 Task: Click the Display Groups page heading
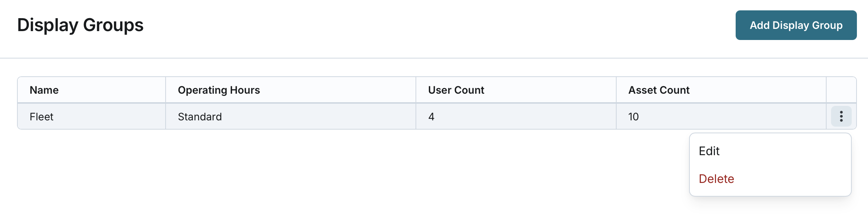(80, 25)
